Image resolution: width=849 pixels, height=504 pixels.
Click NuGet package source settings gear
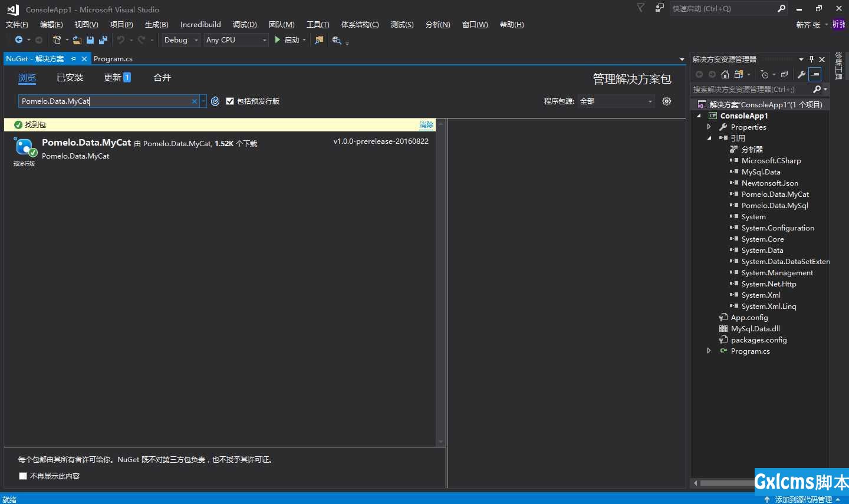point(667,101)
